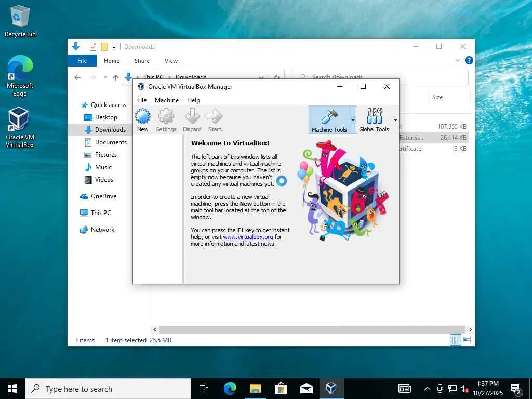This screenshot has width=532, height=399.
Task: Select Desktop in the navigation pane
Action: 100,117
